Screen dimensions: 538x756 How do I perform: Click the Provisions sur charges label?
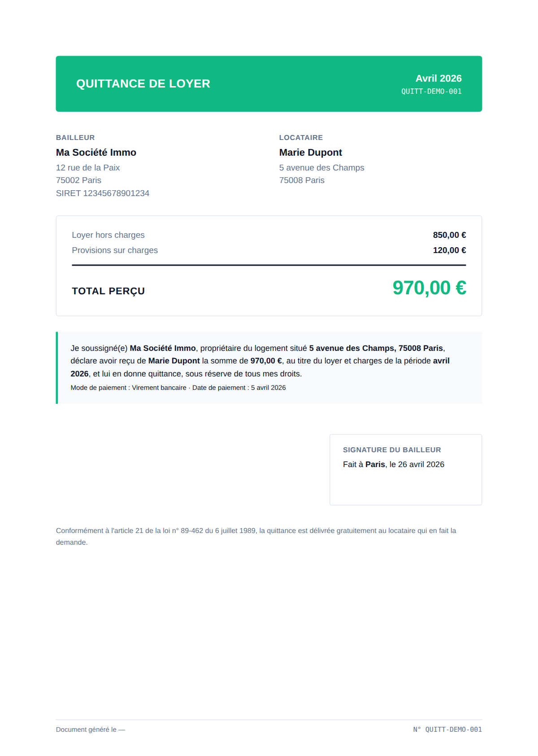coord(115,250)
